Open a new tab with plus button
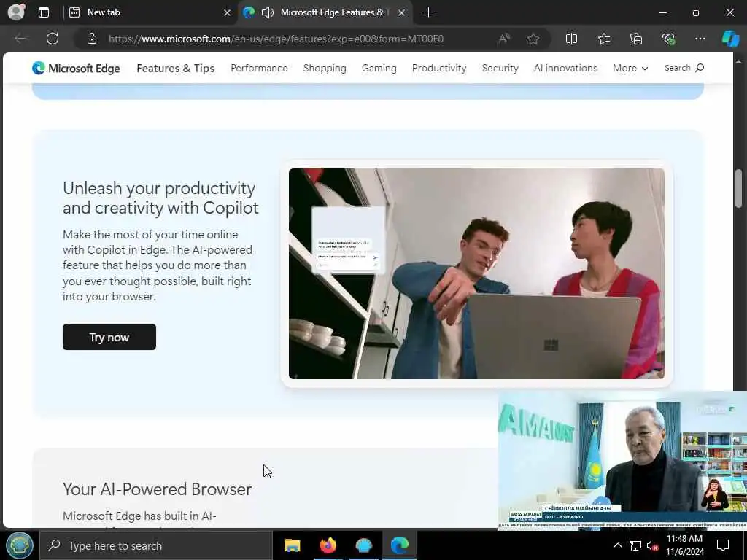 pyautogui.click(x=428, y=12)
